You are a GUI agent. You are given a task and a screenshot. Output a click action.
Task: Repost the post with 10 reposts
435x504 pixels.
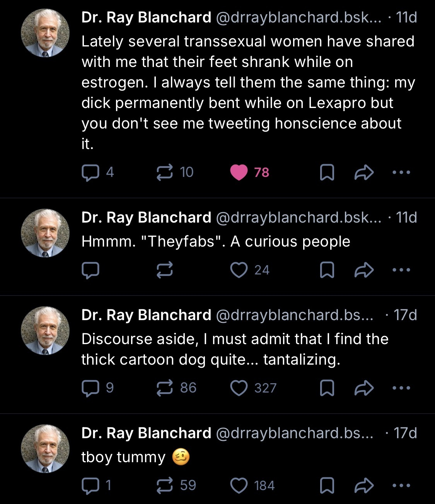(x=164, y=173)
